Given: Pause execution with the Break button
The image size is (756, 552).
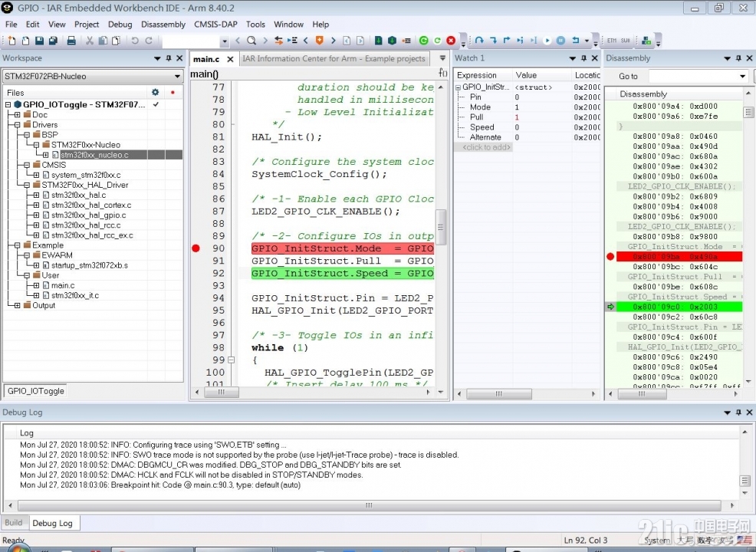Looking at the screenshot, I should pos(560,41).
